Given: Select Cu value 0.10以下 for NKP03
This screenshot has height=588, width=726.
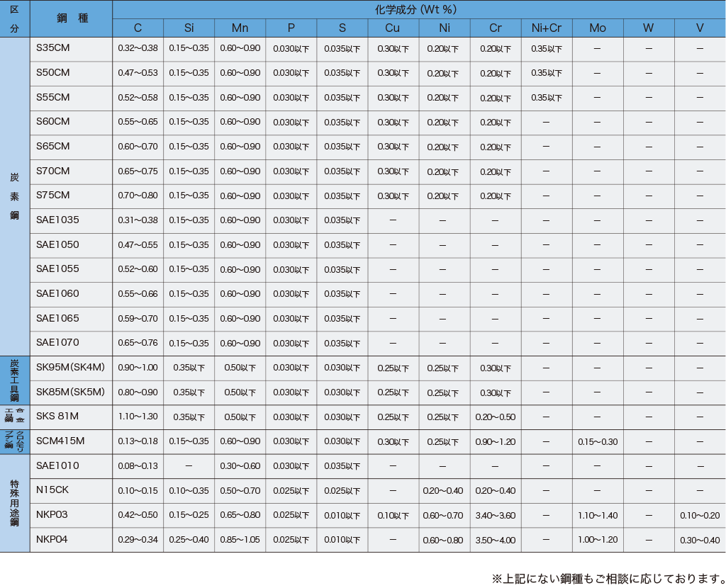Looking at the screenshot, I should coord(393,515).
